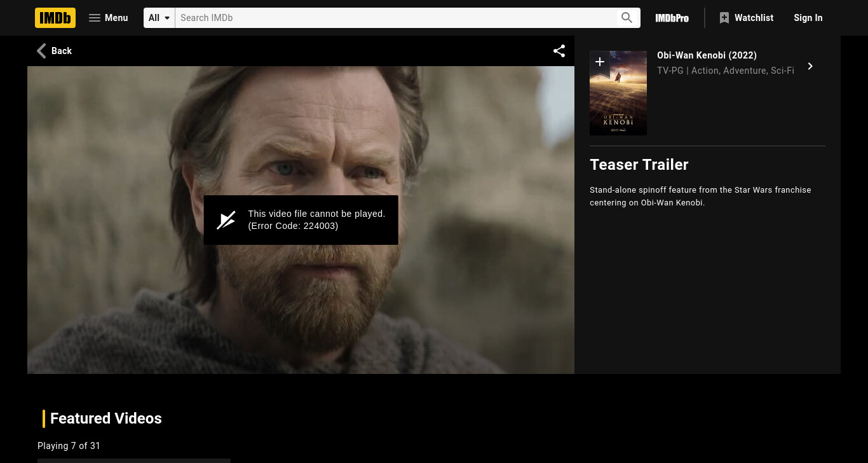The image size is (868, 463).
Task: Expand title details chevron arrow
Action: 810,66
